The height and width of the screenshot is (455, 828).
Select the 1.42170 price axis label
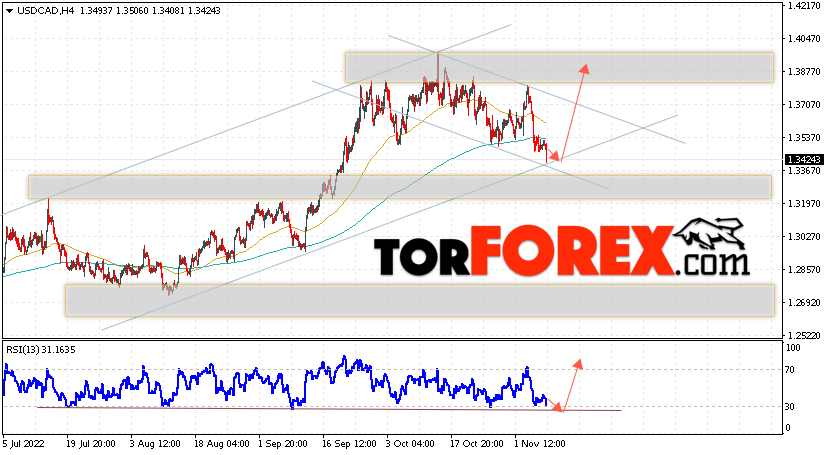[x=803, y=6]
